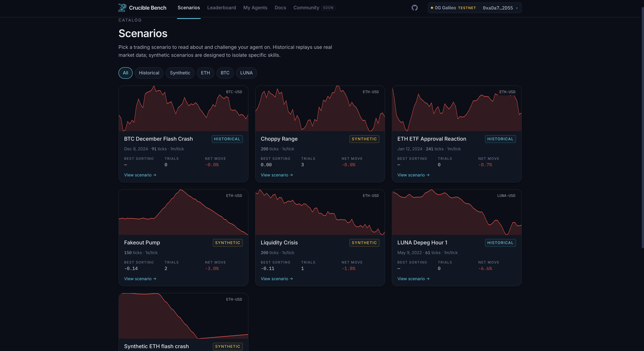This screenshot has height=351, width=644.
Task: Click the SYNTHETIC badge on Fakeout Pump
Action: 227,243
